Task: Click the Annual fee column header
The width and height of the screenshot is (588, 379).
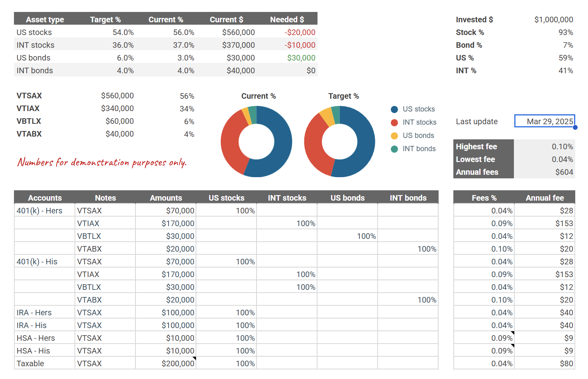Action: coord(545,197)
